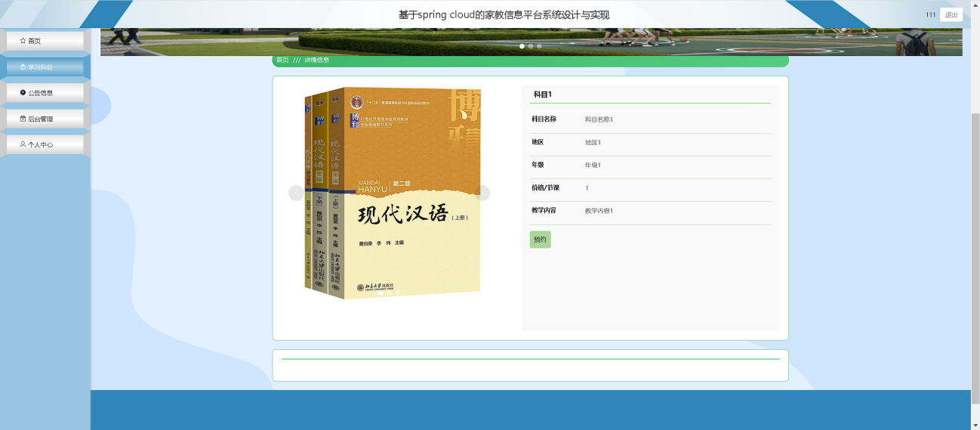The width and height of the screenshot is (980, 430).
Task: Open the 后台管理 sidebar menu item
Action: click(x=45, y=119)
